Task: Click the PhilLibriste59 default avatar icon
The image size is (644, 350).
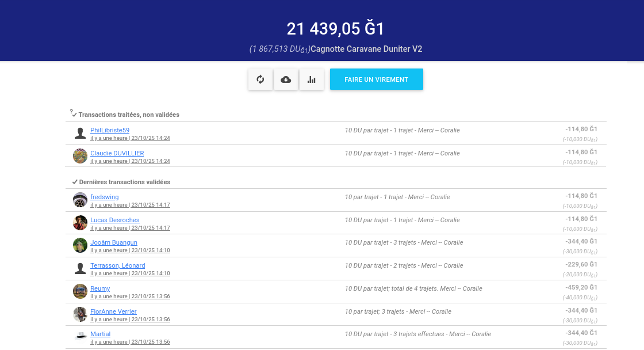Action: pos(80,134)
